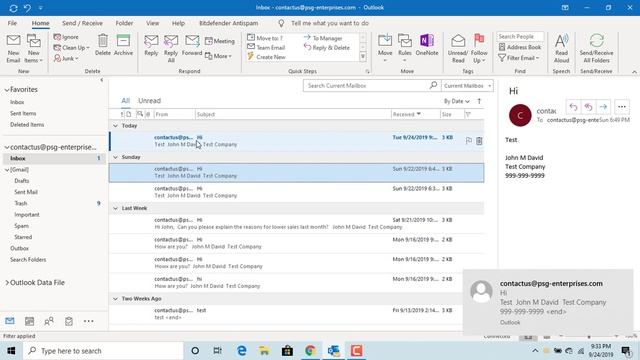
Task: Open Send / Receive tab
Action: click(82, 23)
